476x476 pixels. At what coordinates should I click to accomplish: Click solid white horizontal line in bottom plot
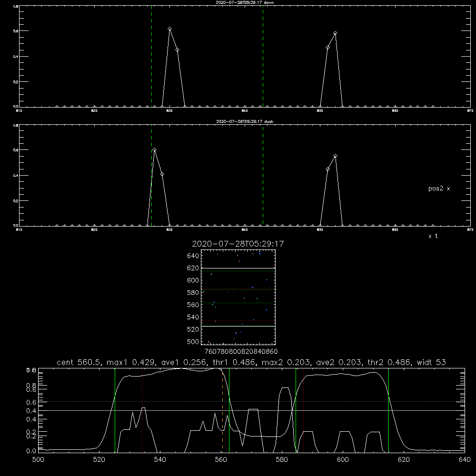coord(251,410)
